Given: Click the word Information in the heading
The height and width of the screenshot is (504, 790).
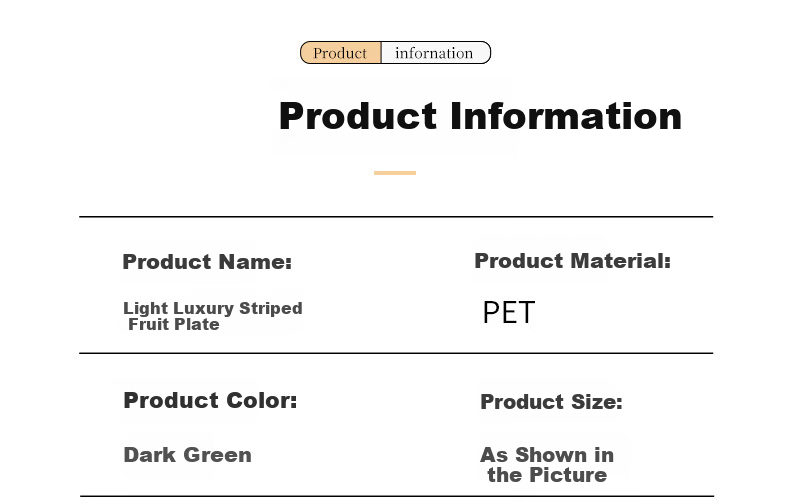Looking at the screenshot, I should [566, 116].
